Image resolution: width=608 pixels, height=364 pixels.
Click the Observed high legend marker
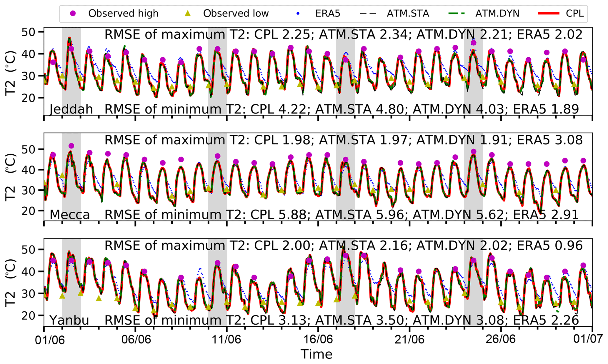73,14
